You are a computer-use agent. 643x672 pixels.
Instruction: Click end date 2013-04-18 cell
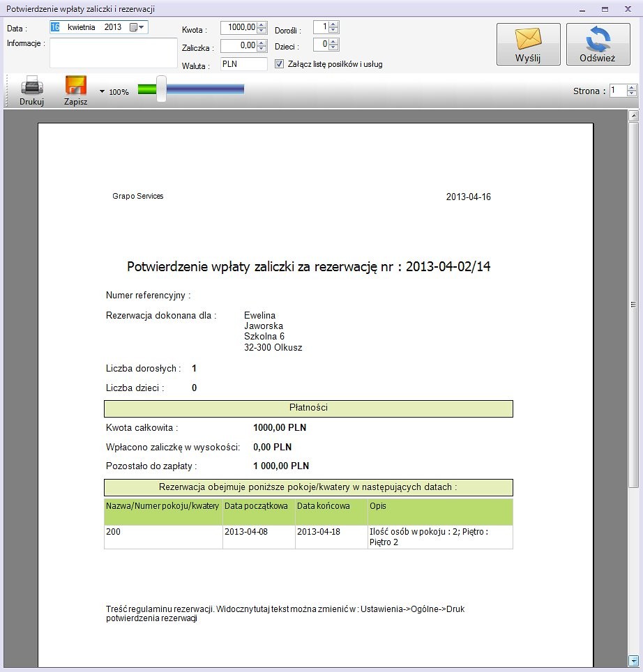pos(331,537)
